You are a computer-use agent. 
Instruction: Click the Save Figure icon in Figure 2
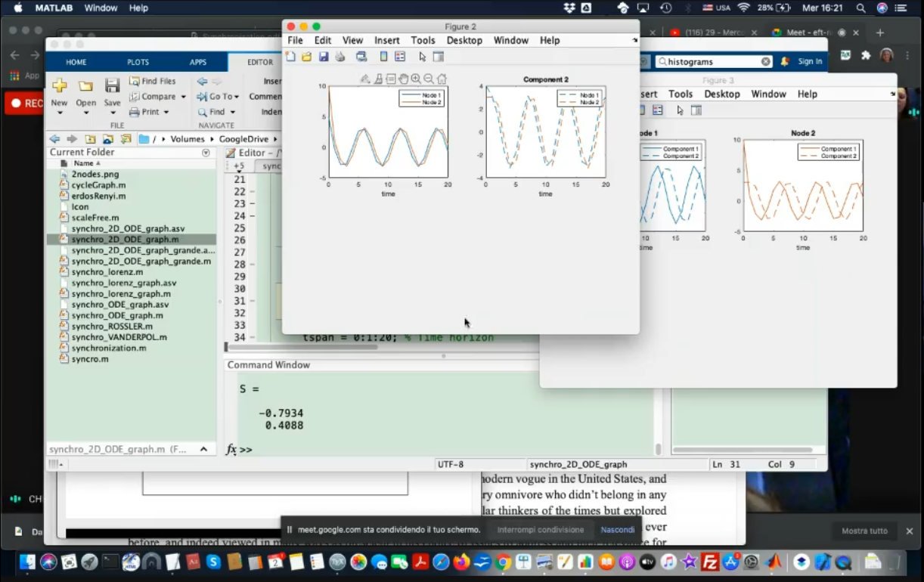[x=324, y=57]
